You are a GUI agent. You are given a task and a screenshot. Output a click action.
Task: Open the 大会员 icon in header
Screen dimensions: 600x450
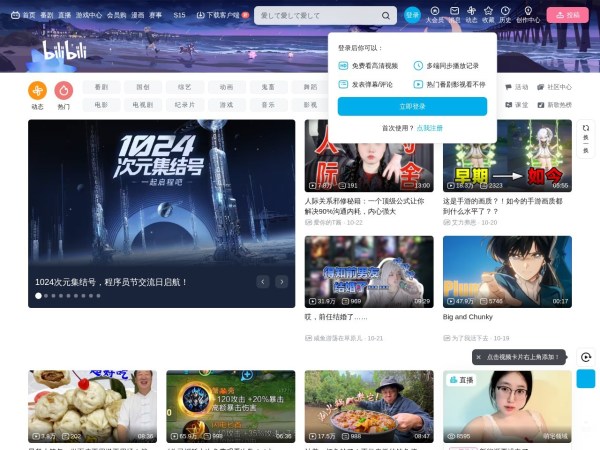tap(435, 14)
